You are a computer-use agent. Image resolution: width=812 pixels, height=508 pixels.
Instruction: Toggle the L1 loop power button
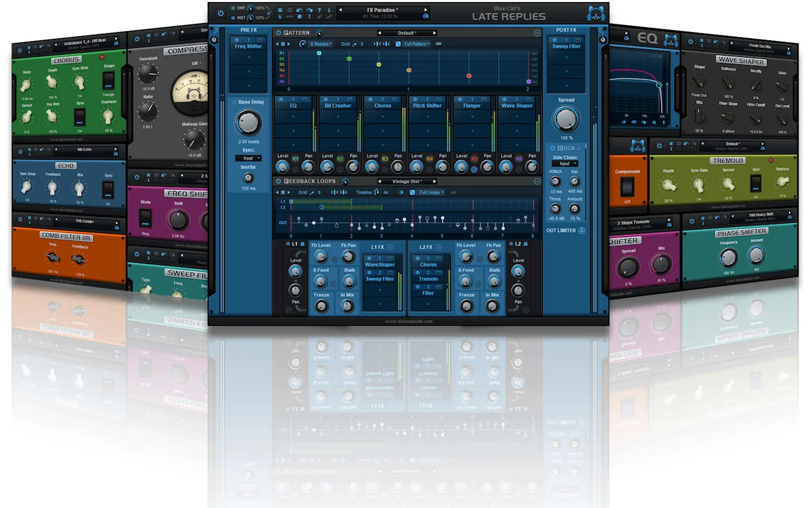pos(288,244)
